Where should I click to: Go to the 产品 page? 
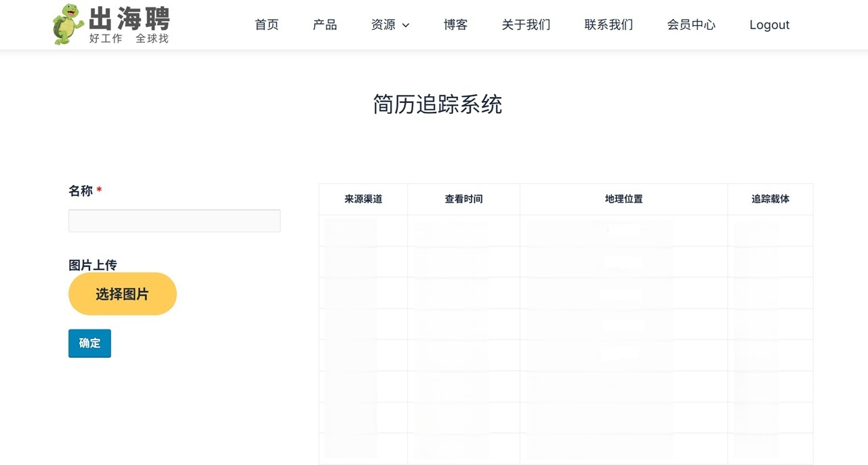[325, 25]
